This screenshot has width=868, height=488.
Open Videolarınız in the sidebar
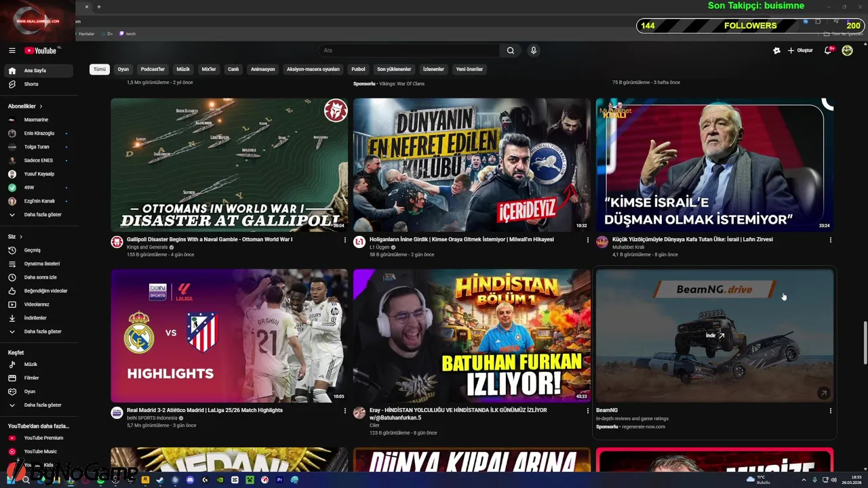(39, 304)
